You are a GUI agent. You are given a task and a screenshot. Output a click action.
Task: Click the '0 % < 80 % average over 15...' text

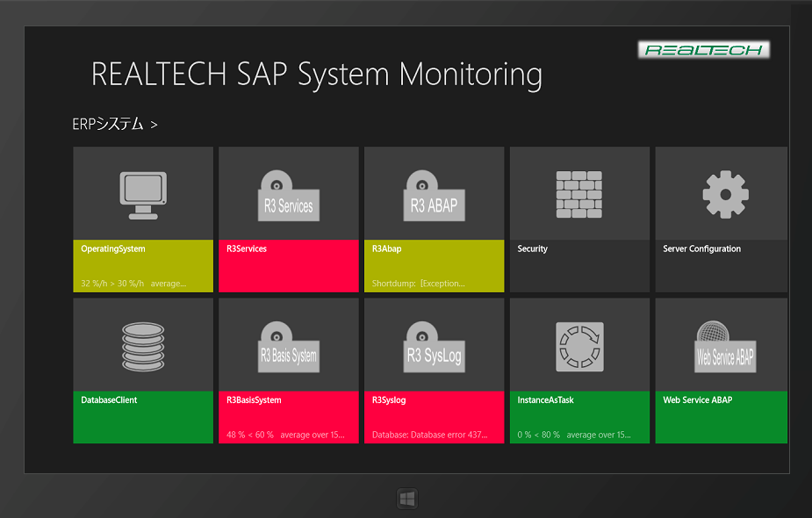(x=574, y=435)
